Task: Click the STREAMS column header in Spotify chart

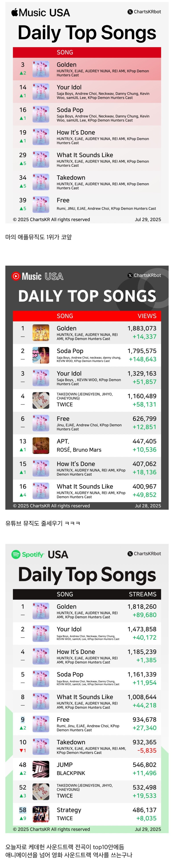Action: tap(143, 594)
